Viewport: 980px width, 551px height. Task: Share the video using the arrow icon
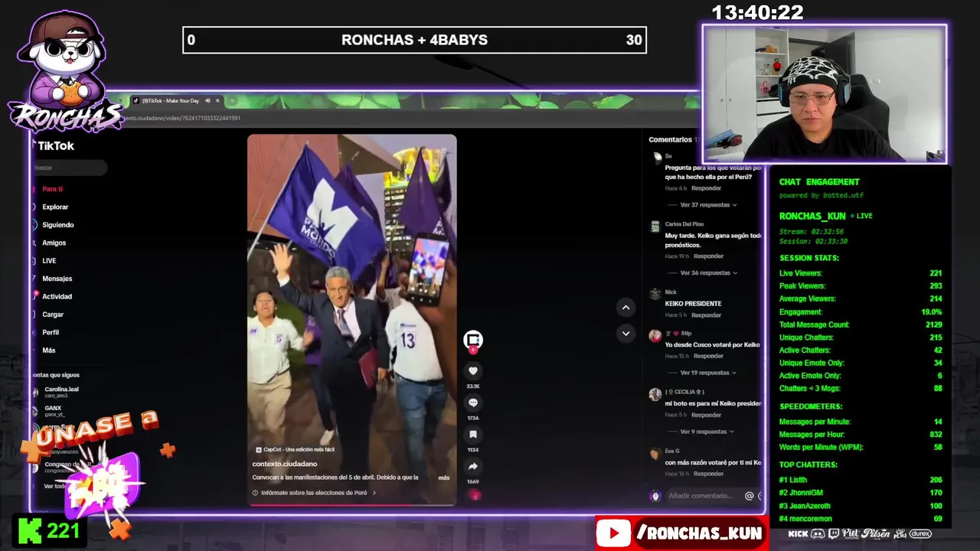(x=473, y=466)
